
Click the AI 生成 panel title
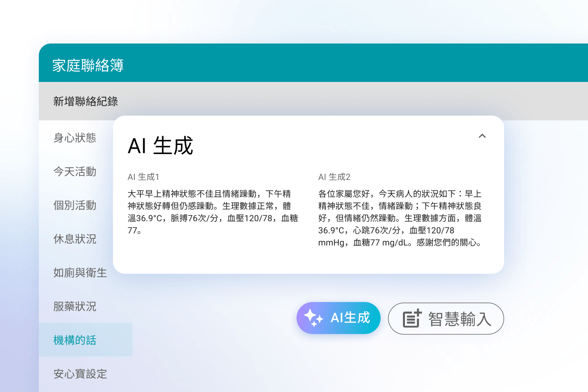coord(160,146)
